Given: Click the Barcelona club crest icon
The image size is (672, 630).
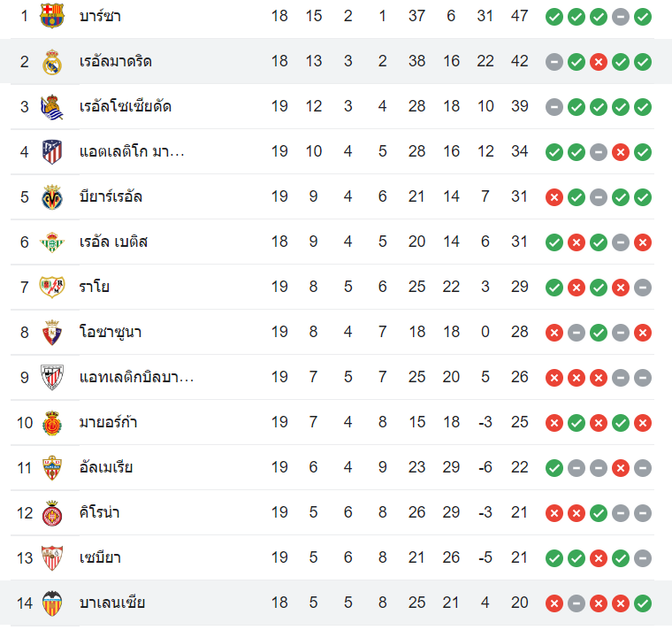Looking at the screenshot, I should click(52, 16).
